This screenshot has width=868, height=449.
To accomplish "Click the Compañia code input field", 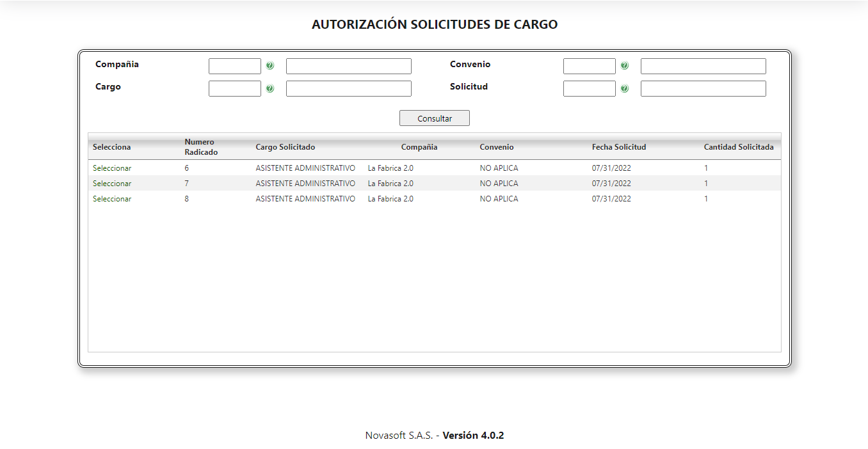I will click(x=234, y=66).
